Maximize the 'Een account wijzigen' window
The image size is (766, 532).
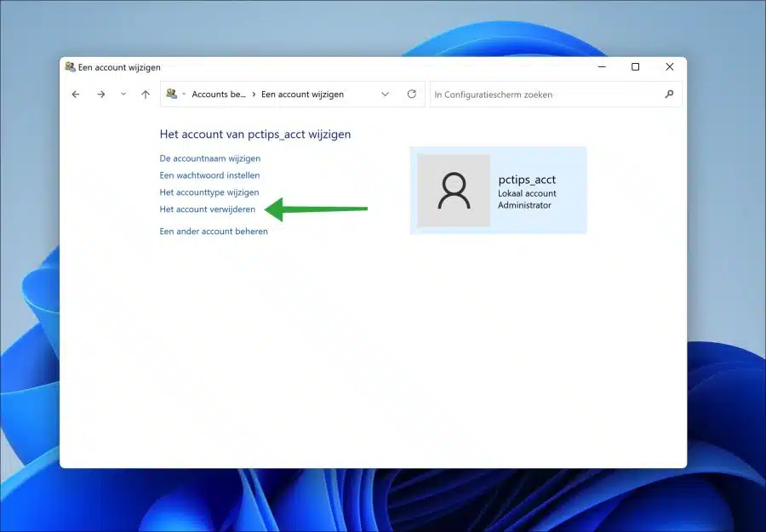point(635,67)
